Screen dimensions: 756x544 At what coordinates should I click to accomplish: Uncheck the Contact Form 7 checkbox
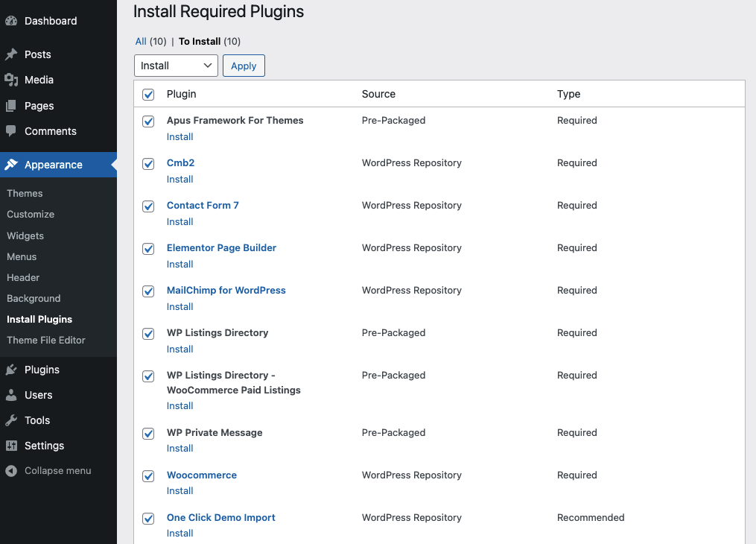coord(148,206)
